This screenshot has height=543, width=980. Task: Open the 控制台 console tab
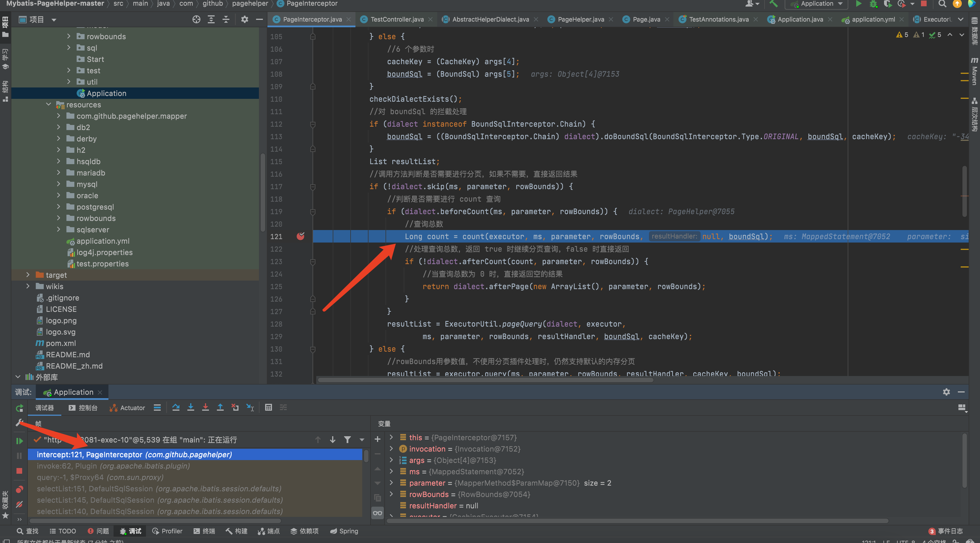(83, 408)
